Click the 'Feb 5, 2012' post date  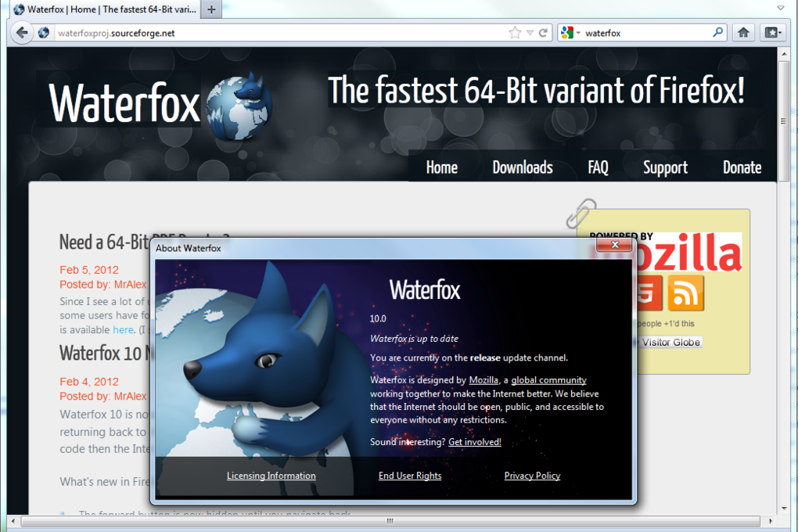coord(89,270)
